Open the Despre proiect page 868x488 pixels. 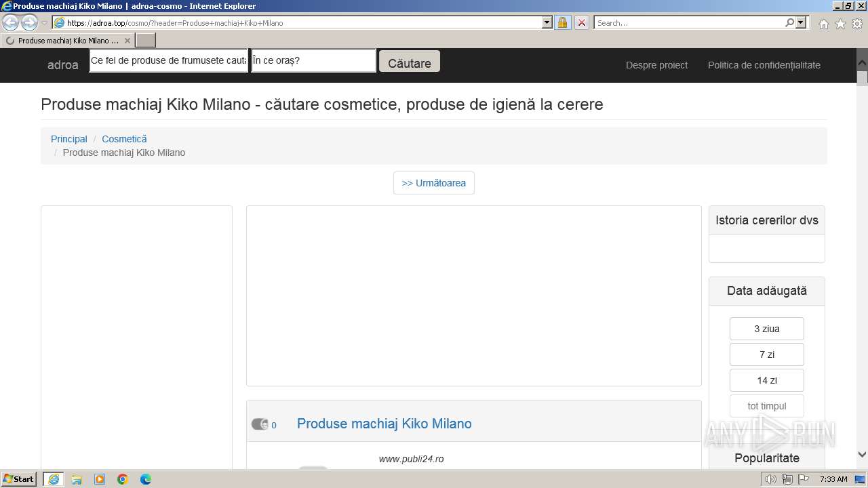[656, 65]
